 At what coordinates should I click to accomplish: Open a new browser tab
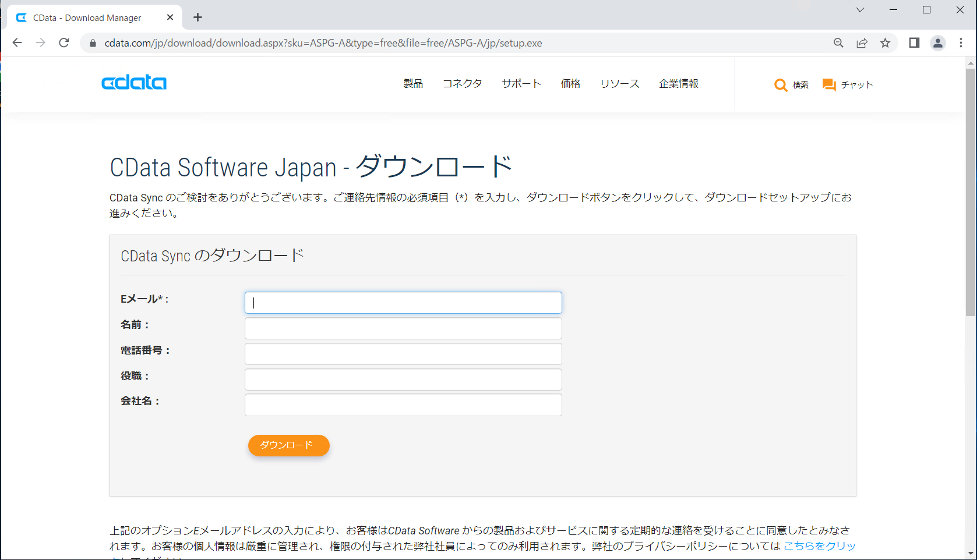[197, 17]
